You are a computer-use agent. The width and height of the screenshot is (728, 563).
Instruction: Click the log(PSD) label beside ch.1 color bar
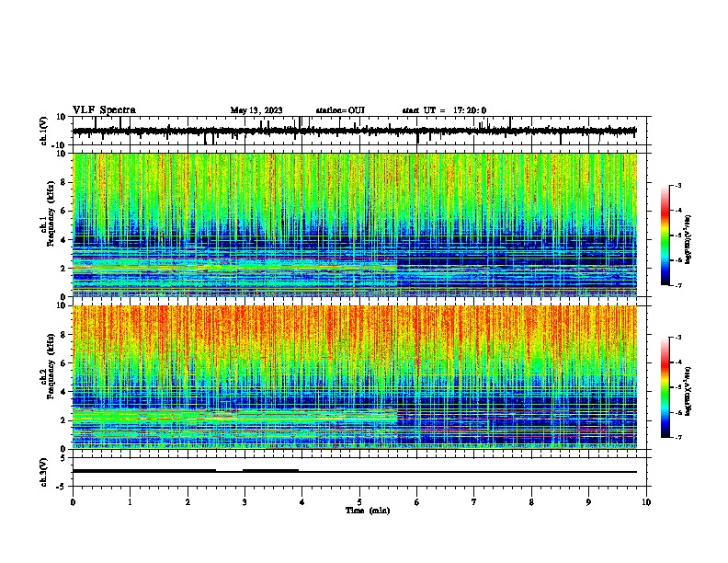[x=688, y=240]
